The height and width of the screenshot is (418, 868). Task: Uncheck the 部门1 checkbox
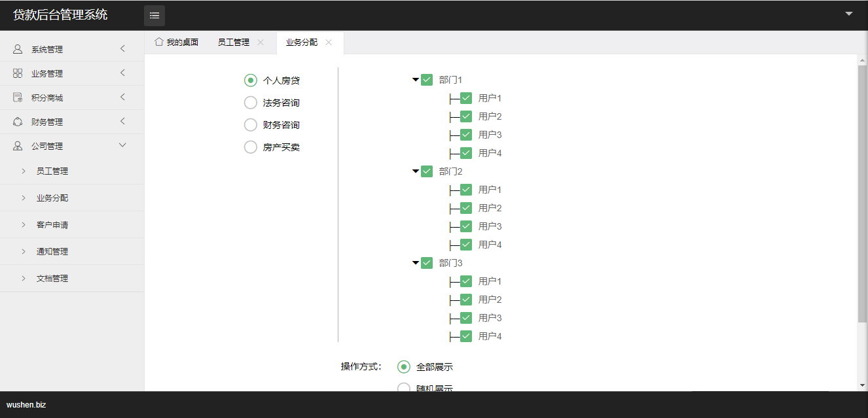tap(427, 80)
